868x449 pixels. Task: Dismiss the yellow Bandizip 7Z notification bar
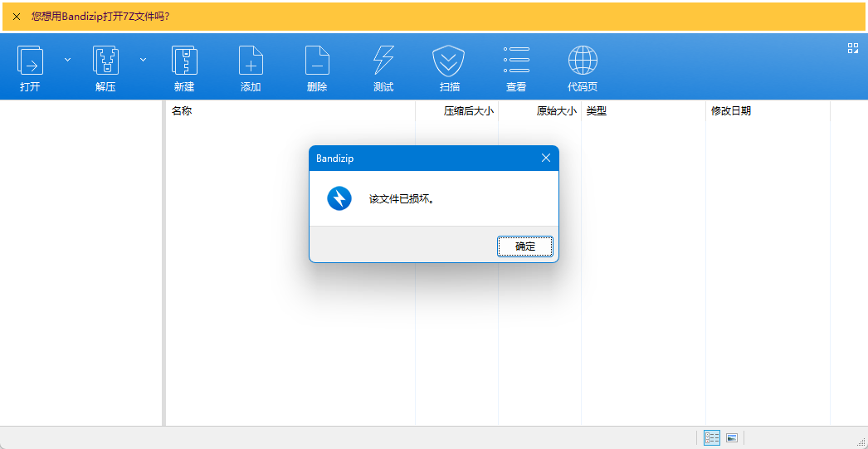pyautogui.click(x=17, y=17)
